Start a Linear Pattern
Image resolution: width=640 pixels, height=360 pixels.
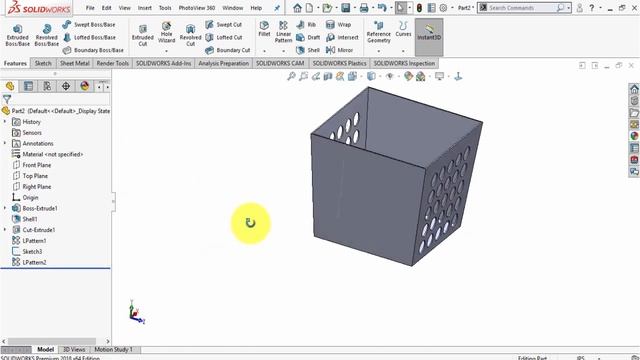coord(283,32)
